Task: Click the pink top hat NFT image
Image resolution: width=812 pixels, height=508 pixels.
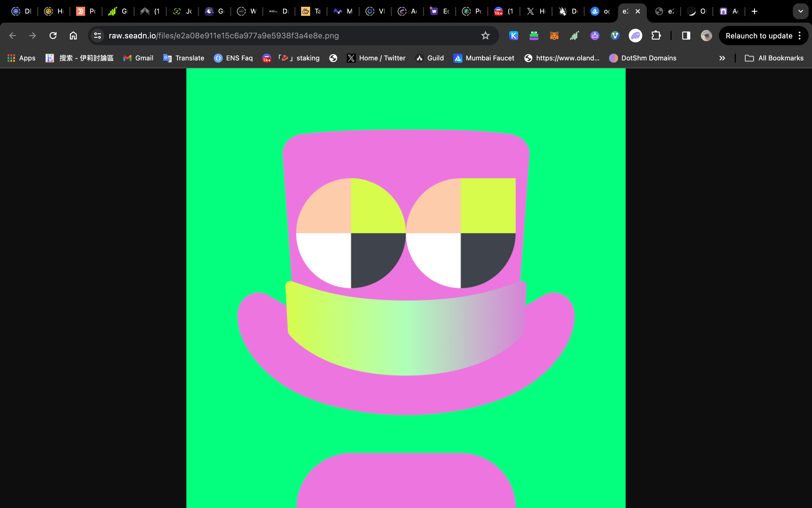Action: tap(406, 288)
